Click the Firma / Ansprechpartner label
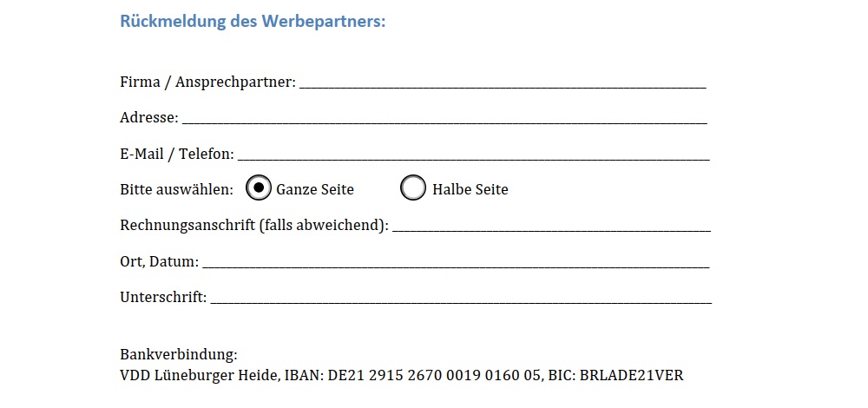The image size is (868, 408). point(207,82)
